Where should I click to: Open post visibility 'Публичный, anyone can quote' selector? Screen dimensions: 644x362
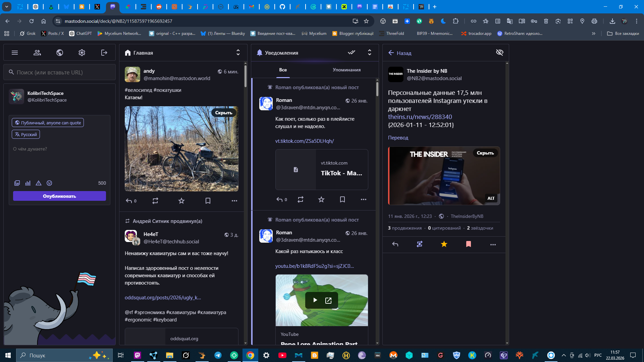tap(48, 123)
